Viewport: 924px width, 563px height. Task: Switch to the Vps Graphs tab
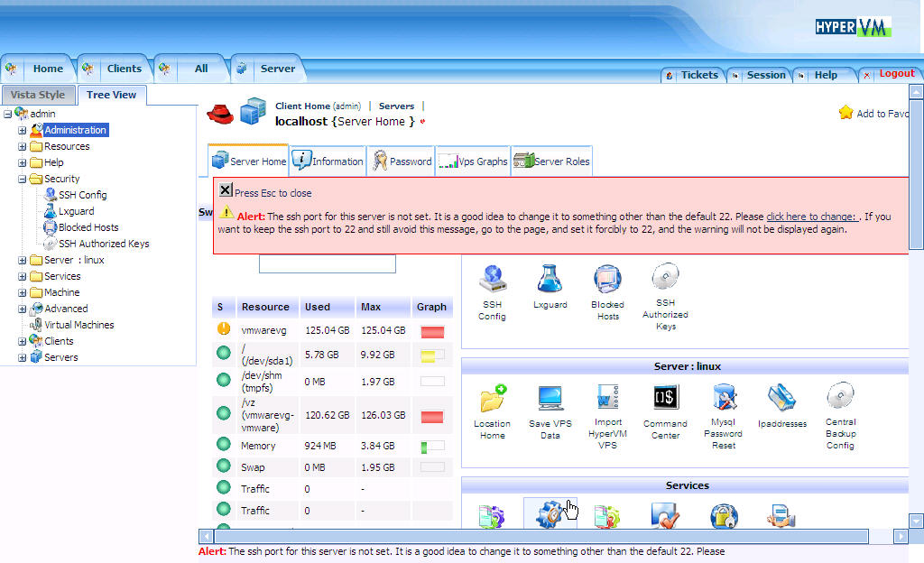[473, 162]
